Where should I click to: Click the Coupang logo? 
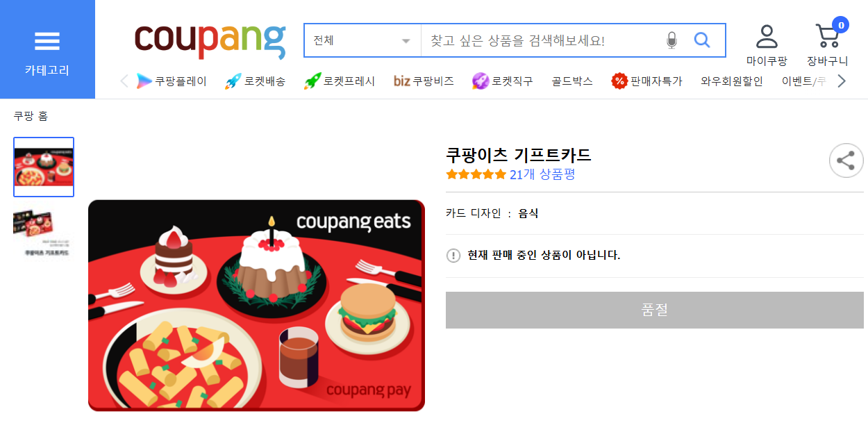pos(210,41)
